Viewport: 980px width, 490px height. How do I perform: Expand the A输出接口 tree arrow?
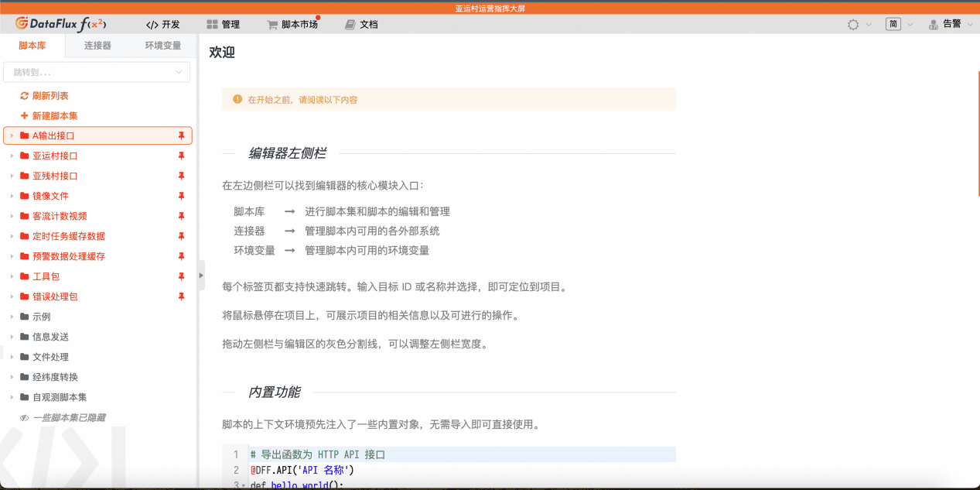[12, 135]
